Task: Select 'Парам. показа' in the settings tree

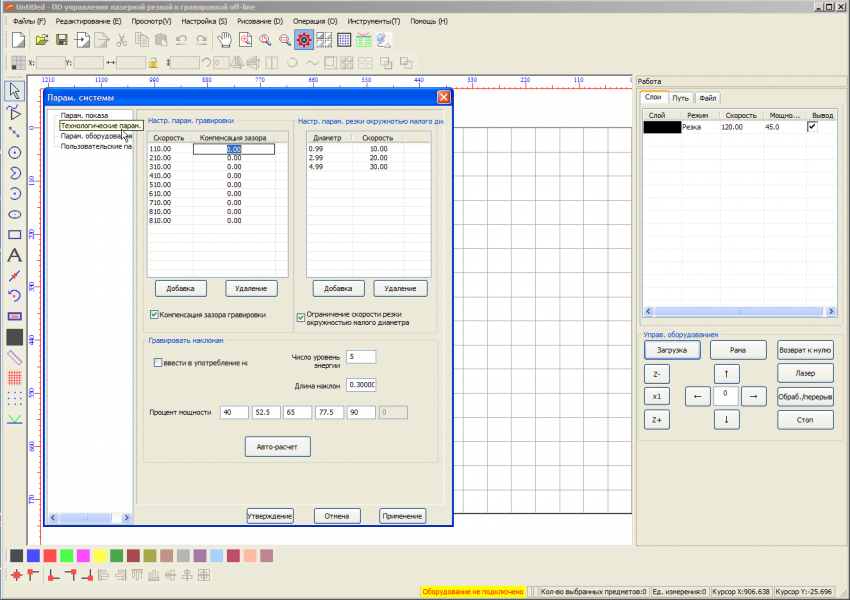Action: (x=84, y=115)
